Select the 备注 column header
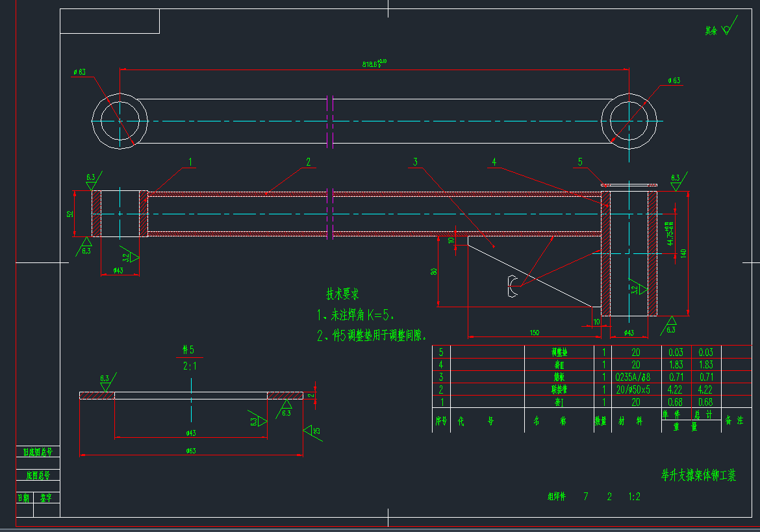760x532 pixels. pos(734,420)
